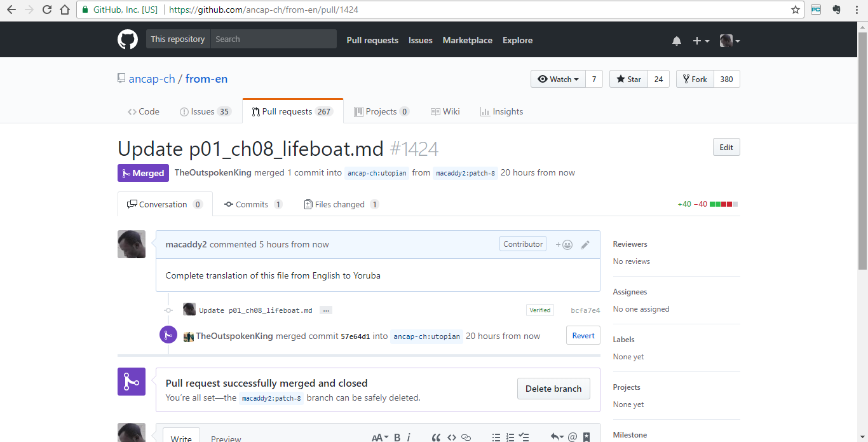
Task: Expand commit message ellipsis button
Action: [325, 310]
